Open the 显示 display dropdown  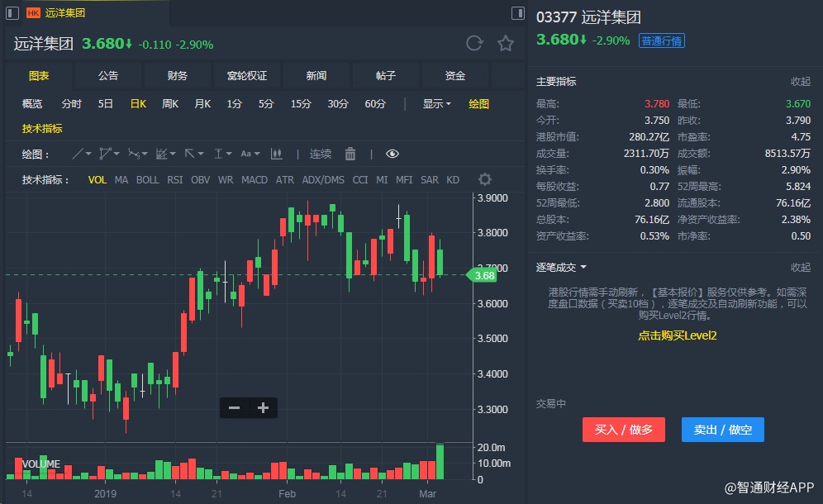click(437, 104)
